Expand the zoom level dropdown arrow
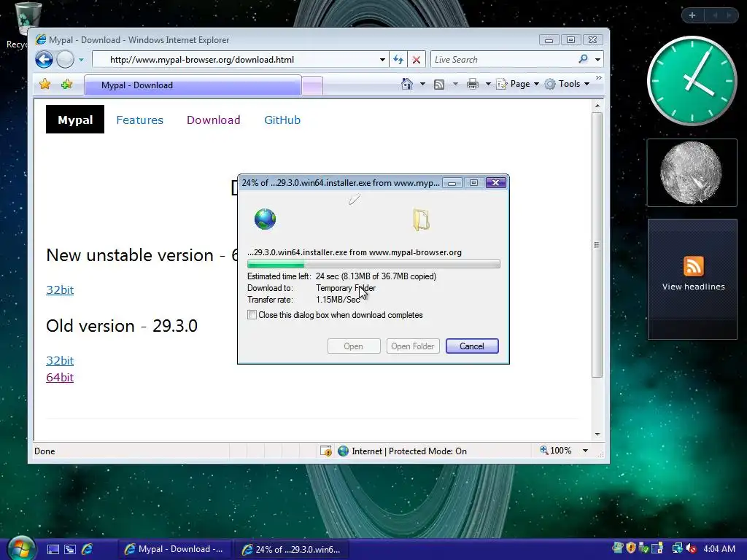The image size is (747, 560). [x=586, y=451]
